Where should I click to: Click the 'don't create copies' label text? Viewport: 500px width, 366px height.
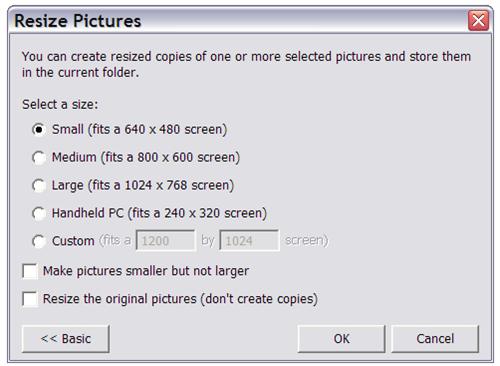point(259,299)
